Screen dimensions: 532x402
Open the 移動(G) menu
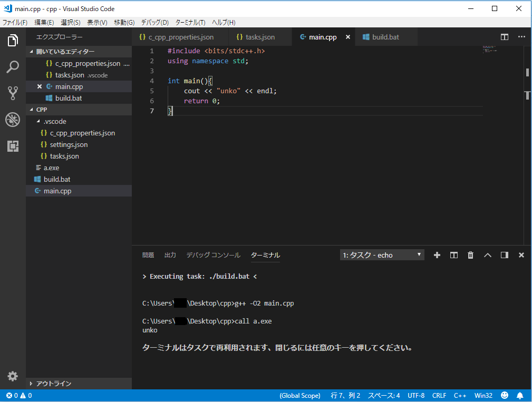pyautogui.click(x=124, y=22)
